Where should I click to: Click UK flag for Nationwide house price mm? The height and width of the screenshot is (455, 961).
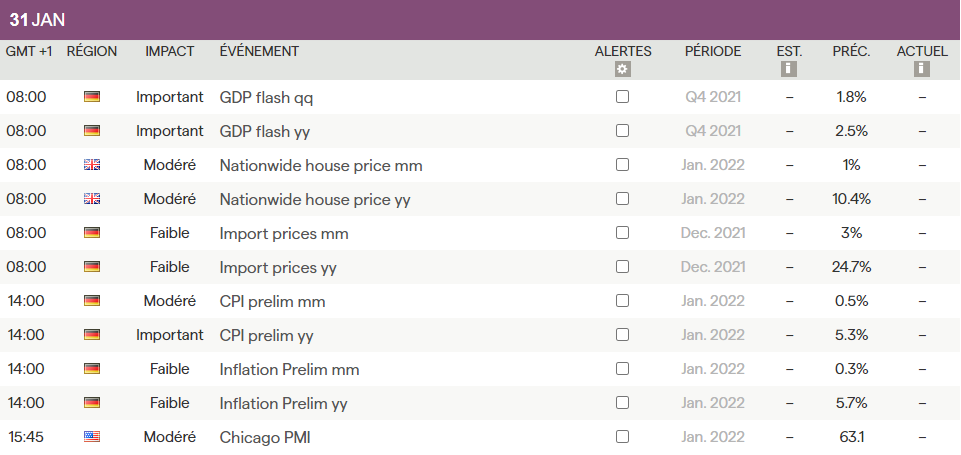click(92, 165)
